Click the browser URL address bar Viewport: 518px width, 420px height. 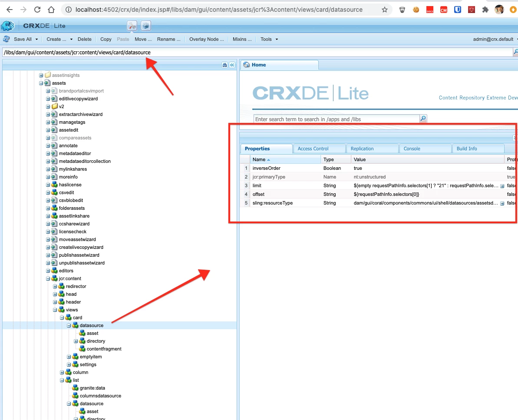[219, 10]
